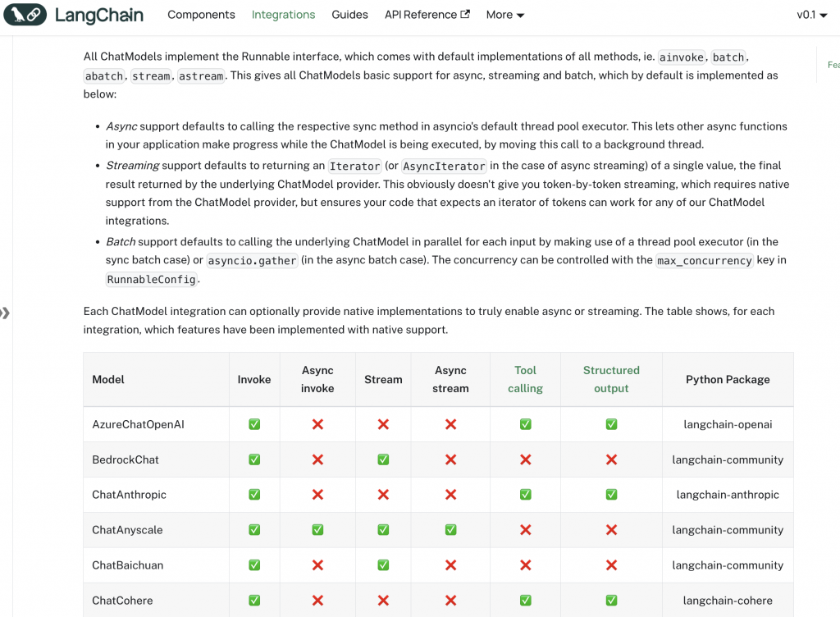This screenshot has height=617, width=840.
Task: Click the max_concurrency inline code term
Action: pyautogui.click(x=705, y=261)
